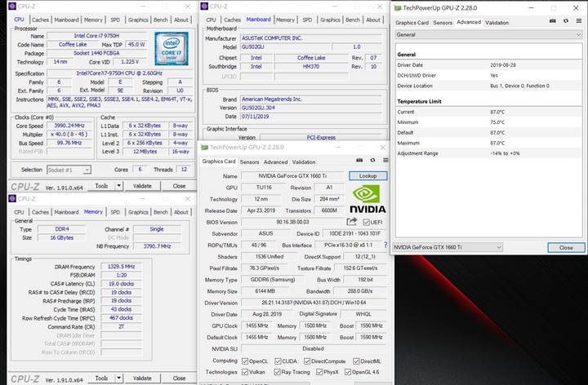Click the Manufacturer value ASUSTeK COMPUTER INC.
Image resolution: width=588 pixels, height=385 pixels.
(310, 38)
